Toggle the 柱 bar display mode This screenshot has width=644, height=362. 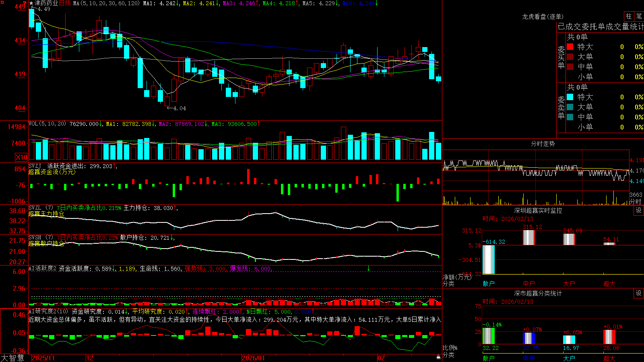point(629,16)
